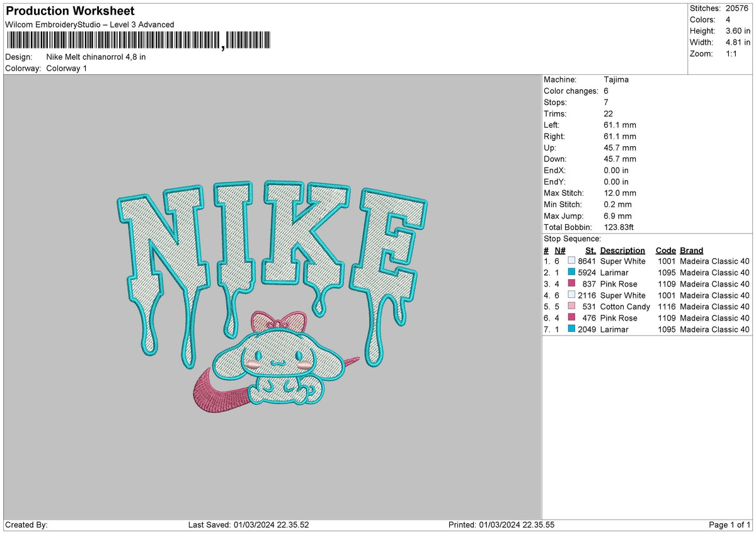Click the Pink Rose swatch in stop 6
This screenshot has width=756, height=534.
tap(571, 318)
